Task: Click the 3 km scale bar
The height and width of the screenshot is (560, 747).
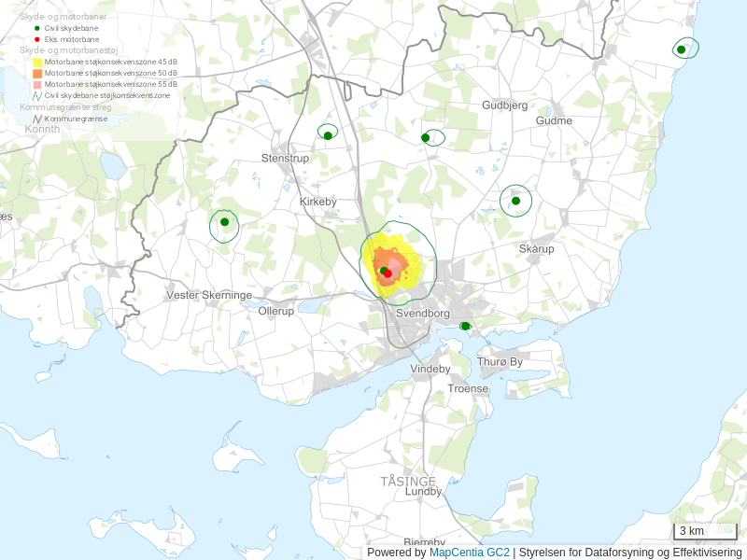Action: pyautogui.click(x=705, y=532)
